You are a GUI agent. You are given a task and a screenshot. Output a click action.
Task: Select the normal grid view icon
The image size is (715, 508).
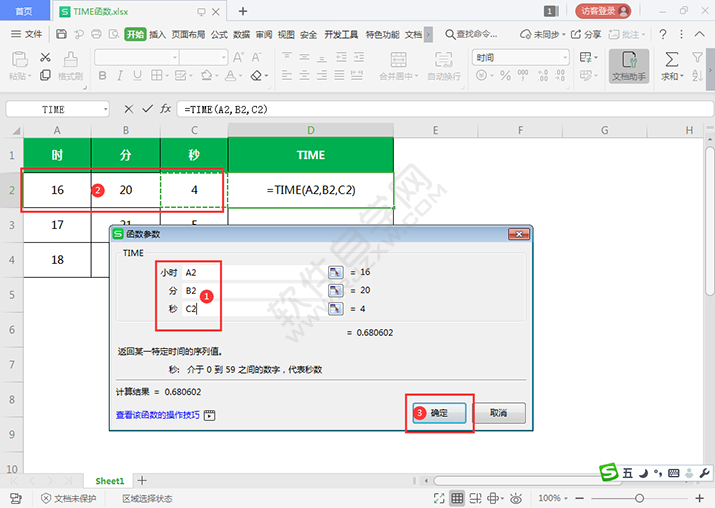(457, 498)
